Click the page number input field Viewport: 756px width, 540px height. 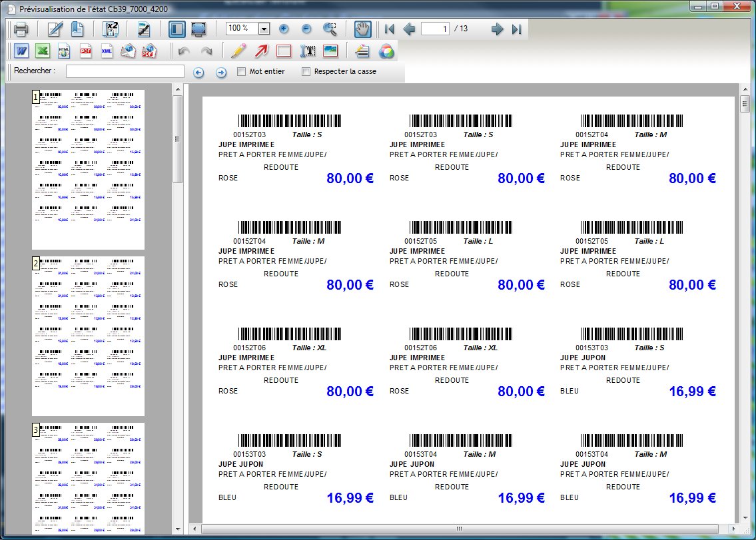click(x=436, y=29)
